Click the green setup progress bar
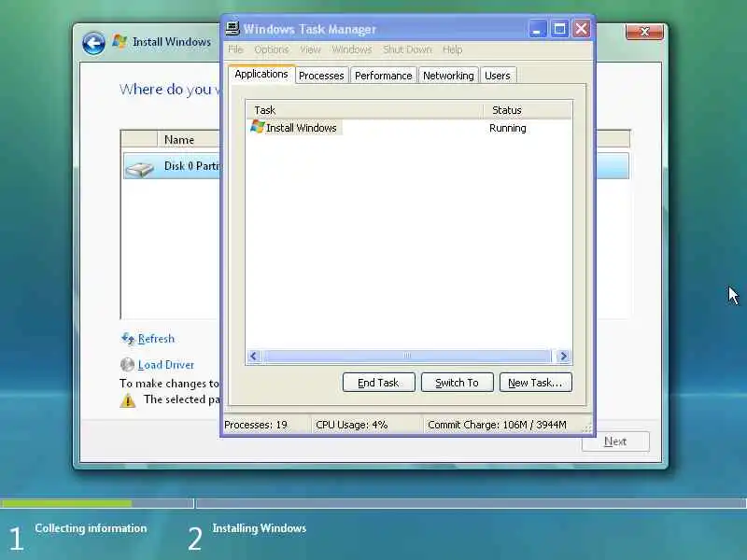The width and height of the screenshot is (747, 560). pos(66,503)
